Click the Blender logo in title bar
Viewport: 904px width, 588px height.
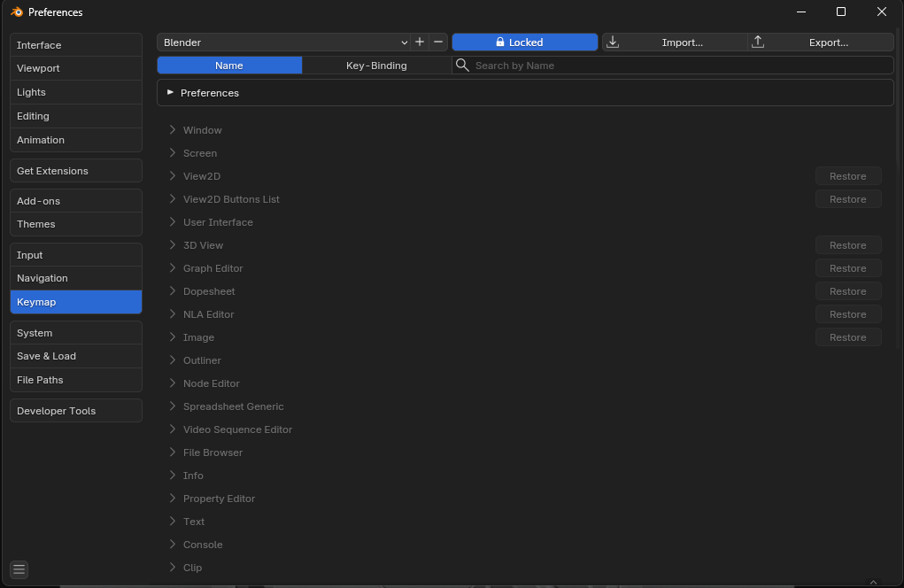(x=17, y=12)
